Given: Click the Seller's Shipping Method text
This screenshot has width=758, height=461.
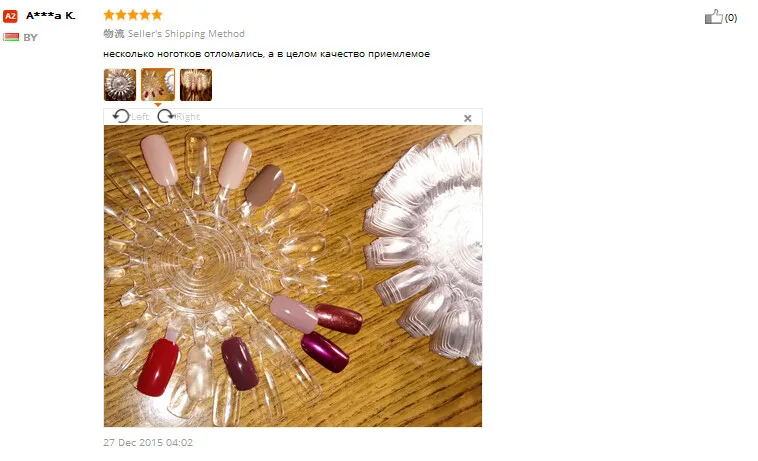Looking at the screenshot, I should point(186,34).
